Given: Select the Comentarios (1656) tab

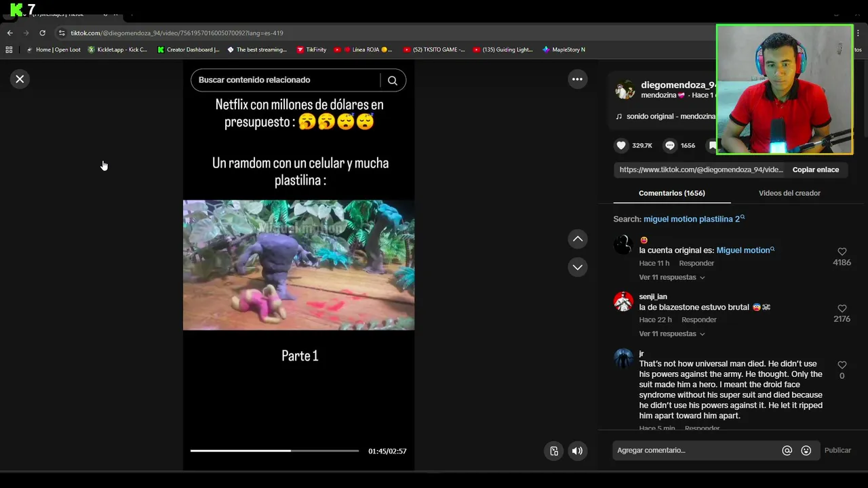Looking at the screenshot, I should 672,193.
